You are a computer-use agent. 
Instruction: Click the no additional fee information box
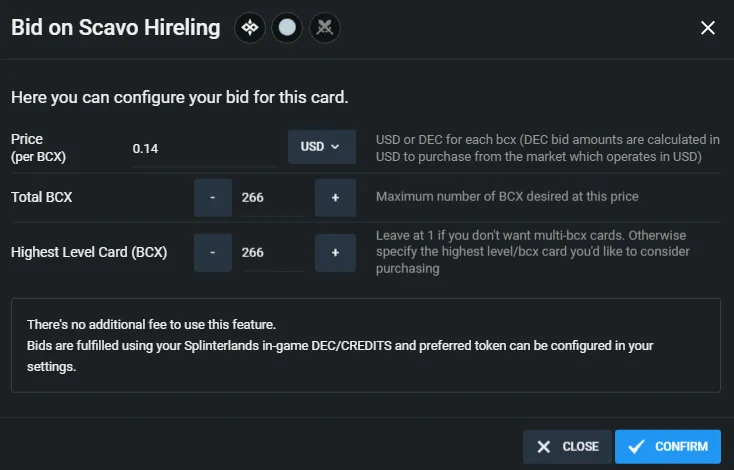(366, 345)
